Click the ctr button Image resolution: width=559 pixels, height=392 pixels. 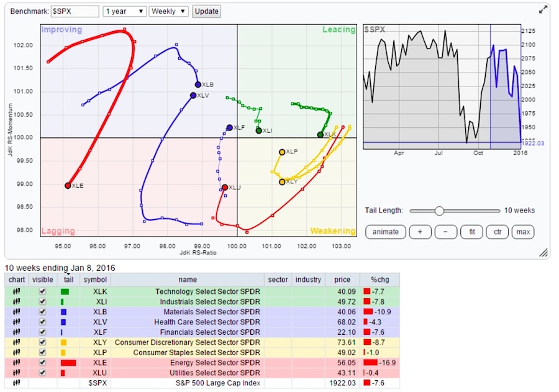[498, 232]
